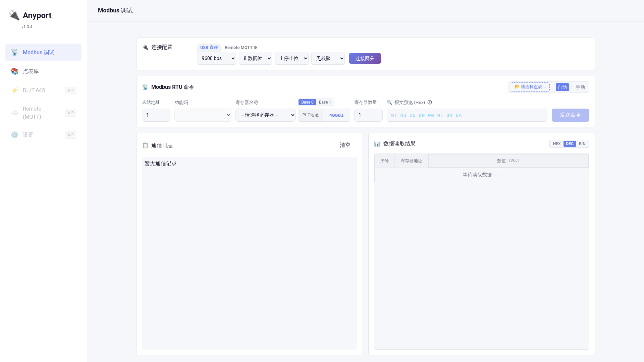Open the 请选择寄存器 dropdown
The width and height of the screenshot is (644, 362).
pyautogui.click(x=266, y=115)
